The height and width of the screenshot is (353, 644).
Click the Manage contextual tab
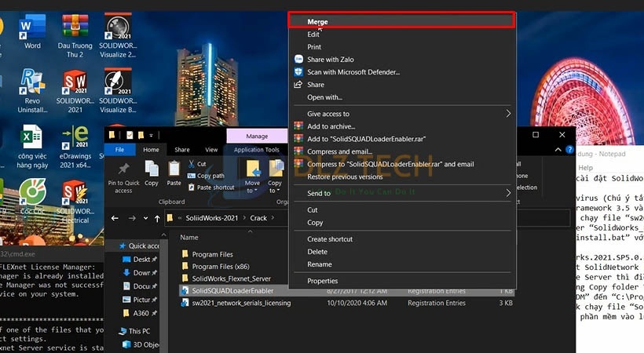tap(257, 136)
